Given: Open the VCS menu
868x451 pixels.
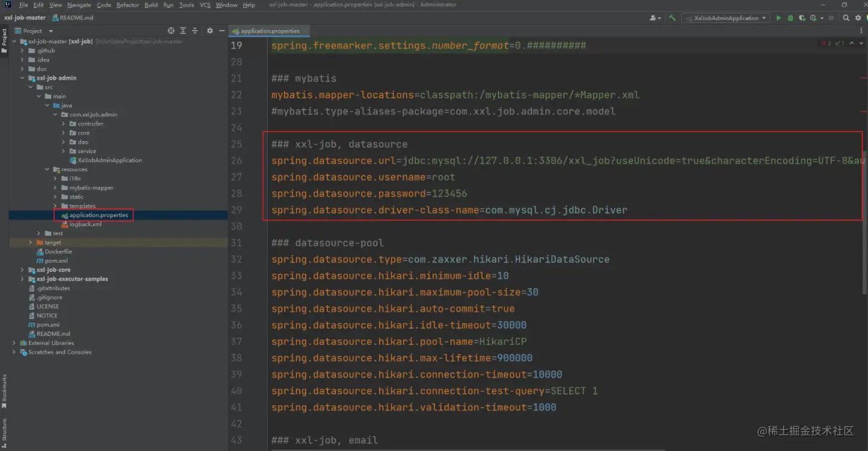Looking at the screenshot, I should click(205, 5).
